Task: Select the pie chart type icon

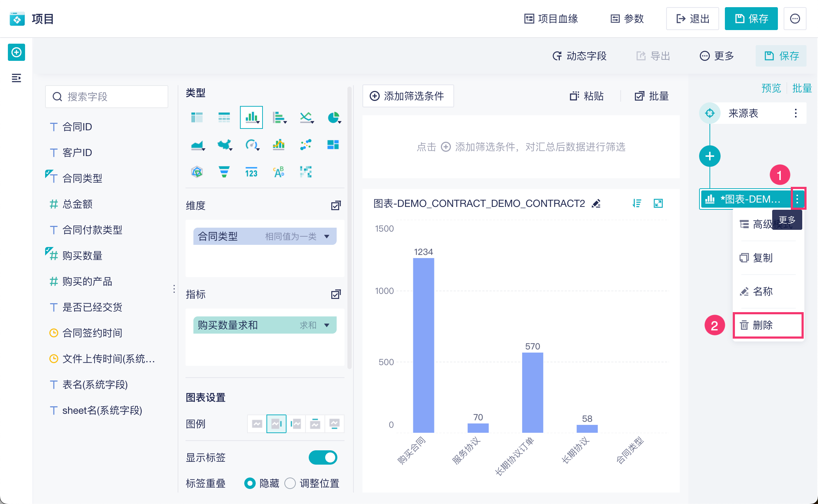Action: (x=333, y=117)
